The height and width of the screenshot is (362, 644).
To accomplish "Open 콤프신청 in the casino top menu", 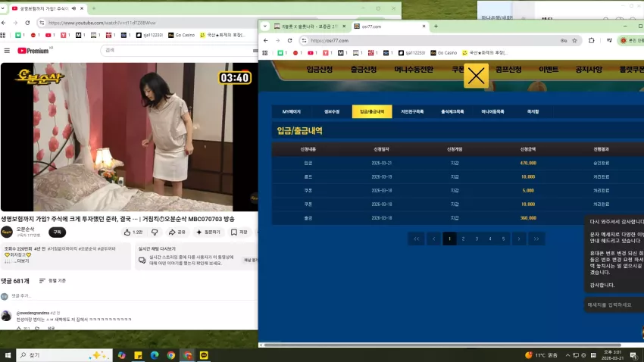I will click(x=508, y=70).
